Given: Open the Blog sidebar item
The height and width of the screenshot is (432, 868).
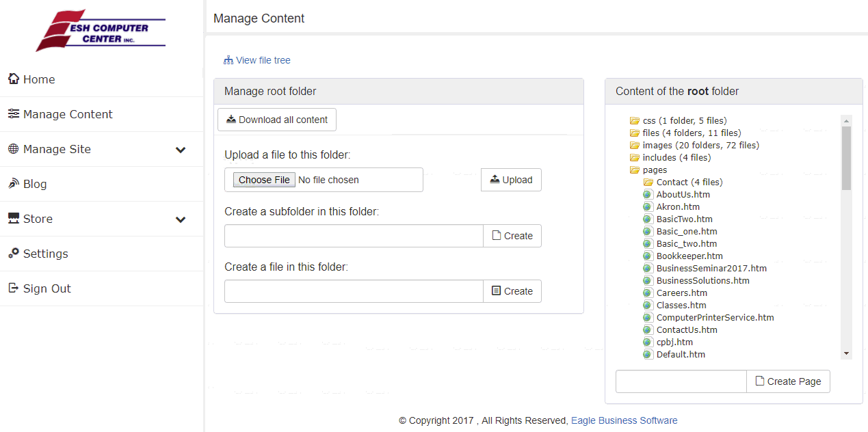Looking at the screenshot, I should [35, 184].
